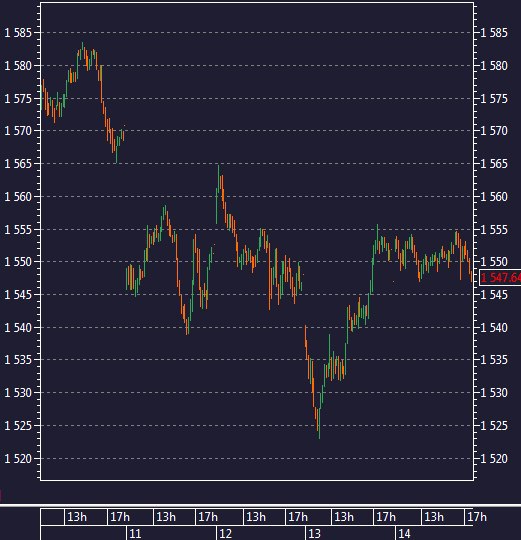Pick the 1 525 label on right price axis
This screenshot has height=540, width=521.
[x=494, y=426]
